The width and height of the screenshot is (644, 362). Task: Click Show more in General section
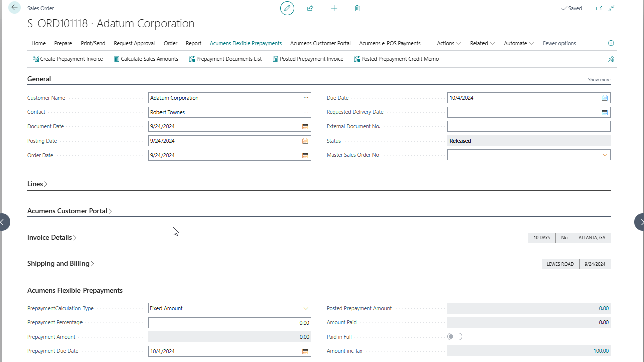tap(599, 80)
